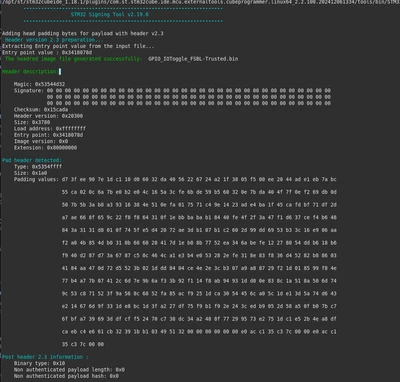Click the 'Entry point value : 0x3418078d' line
This screenshot has width=400, height=382.
pyautogui.click(x=47, y=52)
